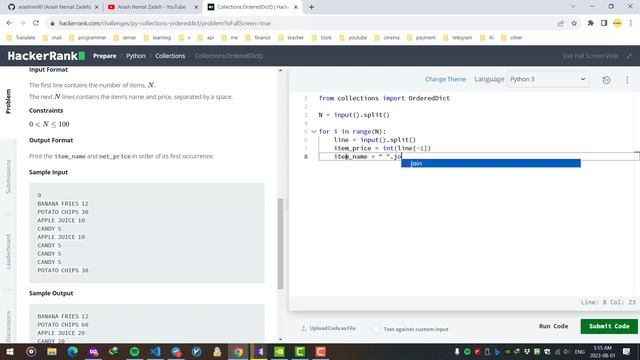Open the Language Python 3 dropdown

548,79
